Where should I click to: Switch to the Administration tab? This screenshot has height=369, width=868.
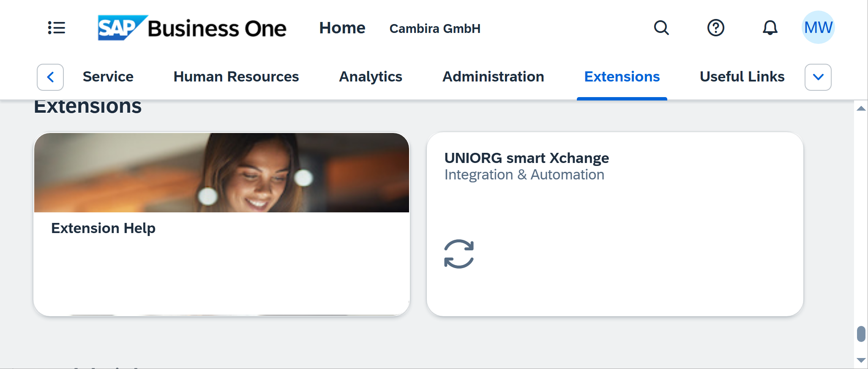coord(493,77)
